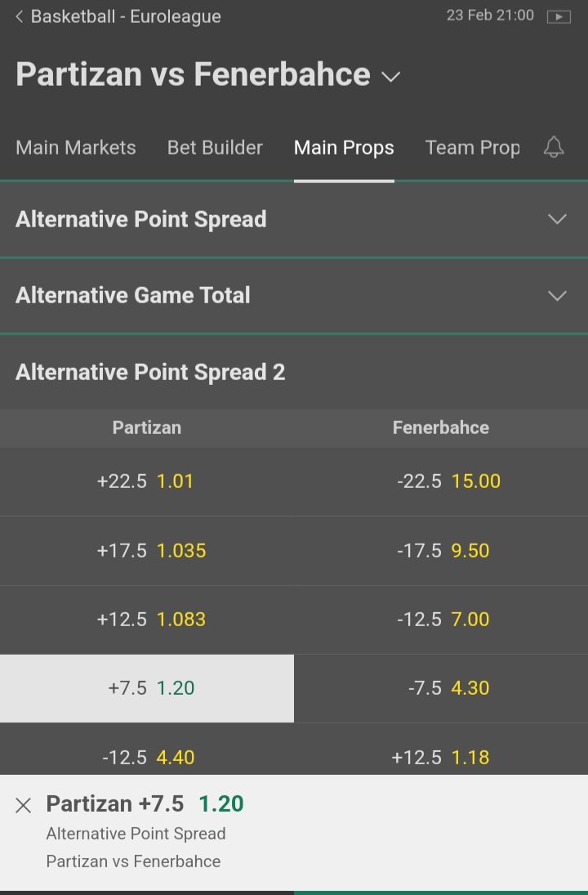Select Fenerbahce -22.5 at 15.00 odds
Image resolution: width=588 pixels, height=895 pixels.
pyautogui.click(x=441, y=481)
